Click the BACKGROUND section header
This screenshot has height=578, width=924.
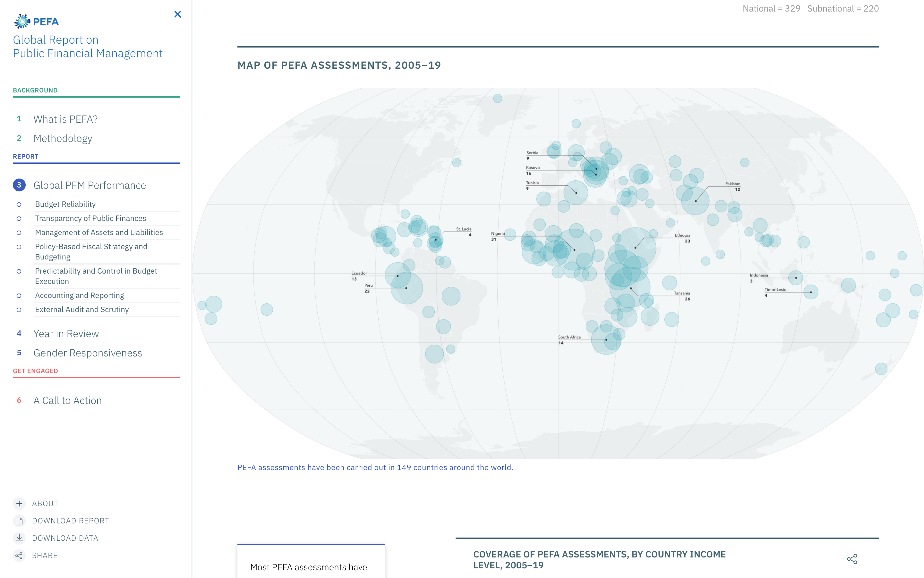pyautogui.click(x=35, y=90)
